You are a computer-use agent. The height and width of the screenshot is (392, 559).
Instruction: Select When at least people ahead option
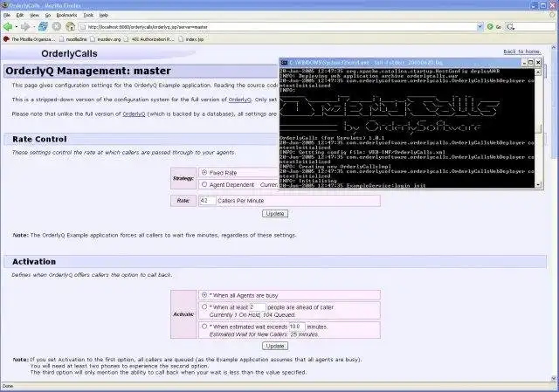click(x=204, y=306)
